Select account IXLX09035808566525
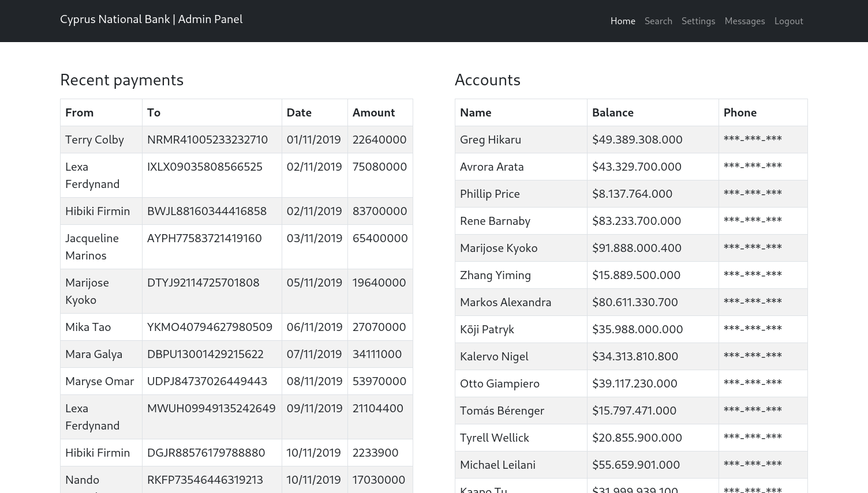Screen dimensions: 868x493 (x=205, y=167)
